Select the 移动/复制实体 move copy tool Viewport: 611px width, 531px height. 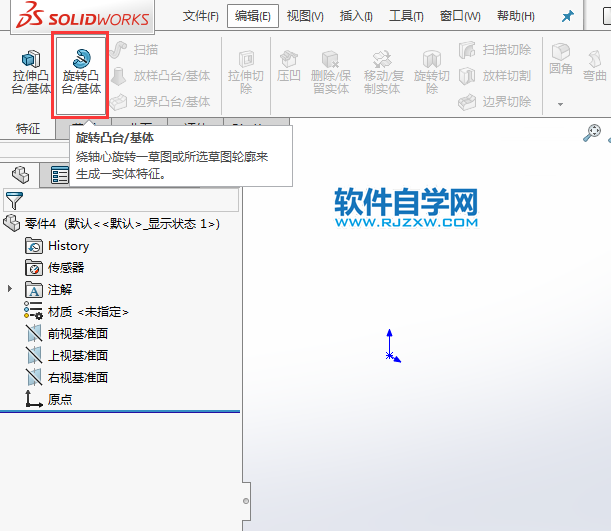click(382, 72)
